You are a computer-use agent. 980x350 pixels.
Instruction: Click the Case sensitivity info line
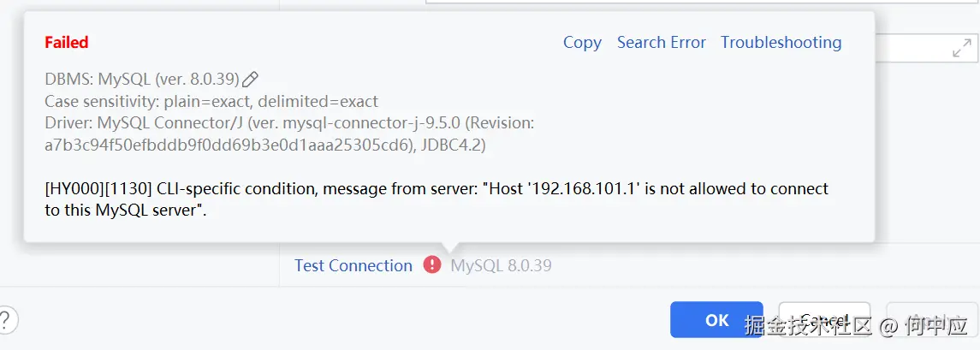(211, 101)
